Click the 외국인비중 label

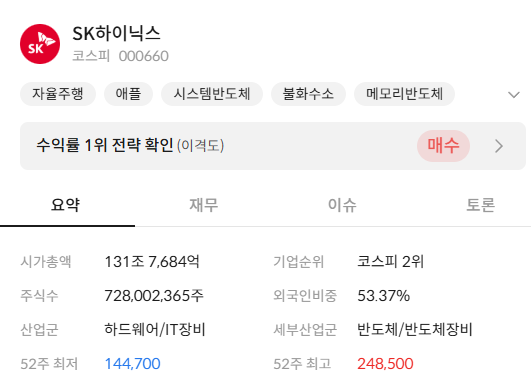click(x=305, y=296)
